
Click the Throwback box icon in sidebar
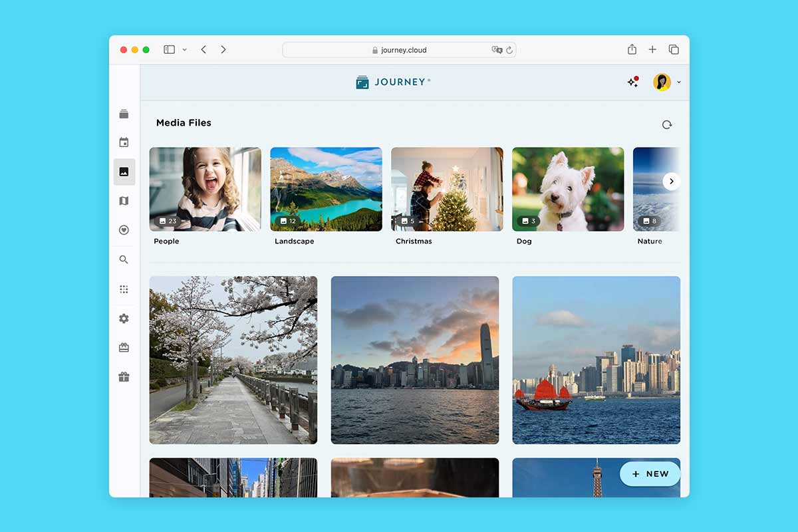coord(124,347)
